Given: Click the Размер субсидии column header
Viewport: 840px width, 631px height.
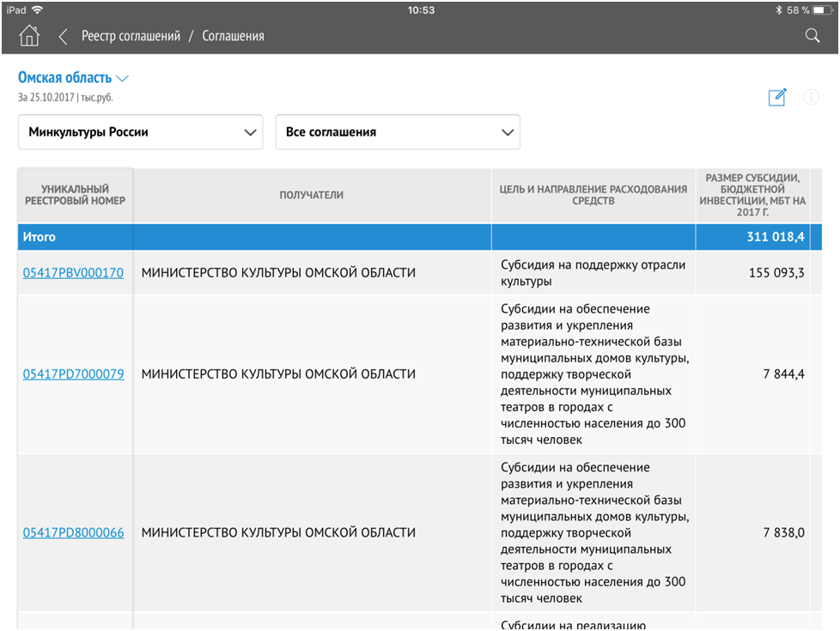Looking at the screenshot, I should [x=752, y=196].
